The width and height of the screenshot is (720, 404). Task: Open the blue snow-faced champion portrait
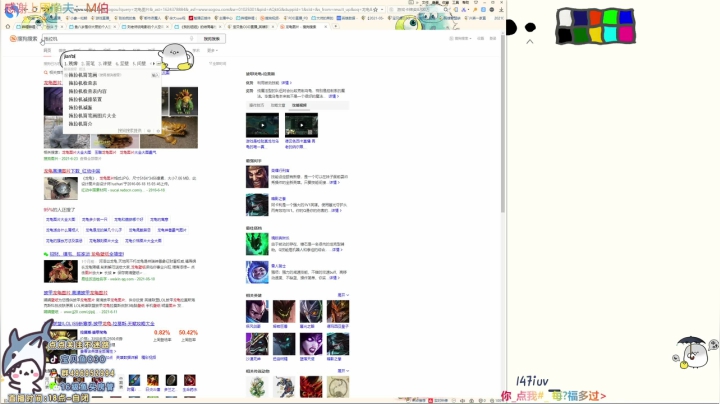(257, 272)
